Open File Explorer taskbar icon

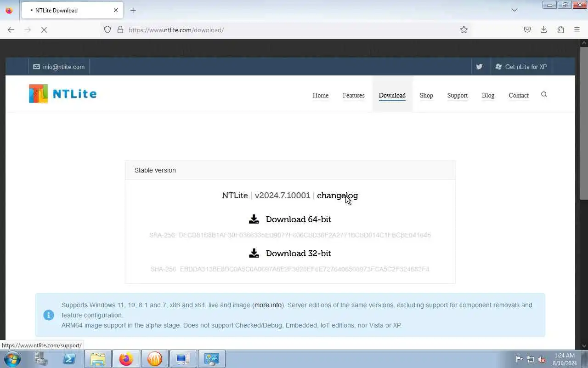pos(98,359)
